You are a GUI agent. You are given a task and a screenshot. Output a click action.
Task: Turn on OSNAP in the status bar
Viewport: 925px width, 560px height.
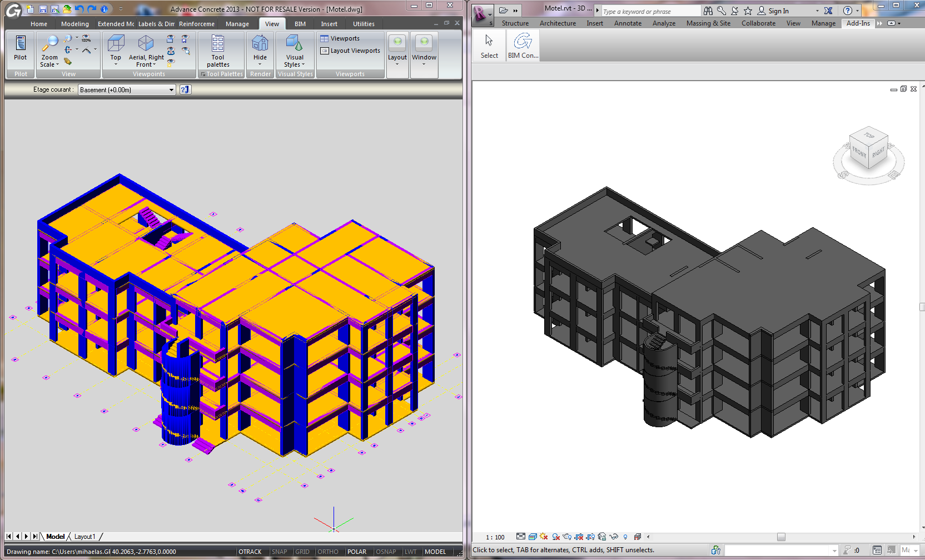(x=385, y=551)
